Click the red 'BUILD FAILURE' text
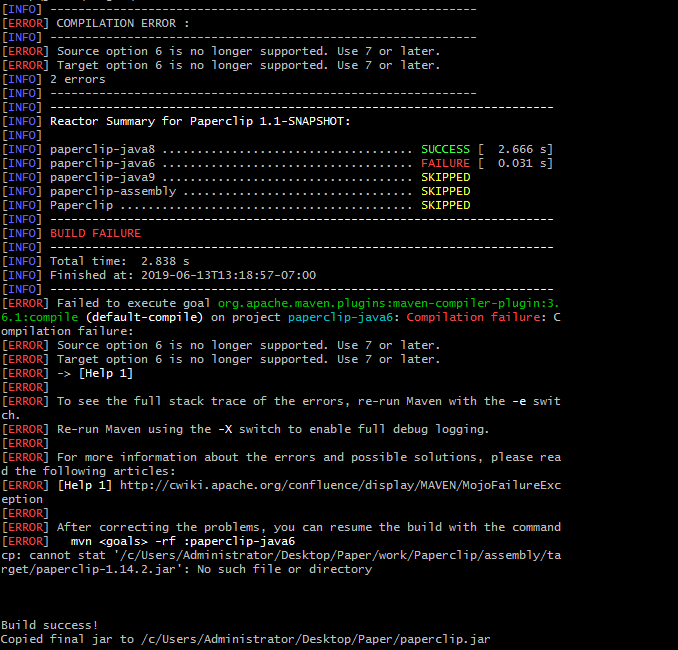This screenshot has height=650, width=678. coord(95,234)
